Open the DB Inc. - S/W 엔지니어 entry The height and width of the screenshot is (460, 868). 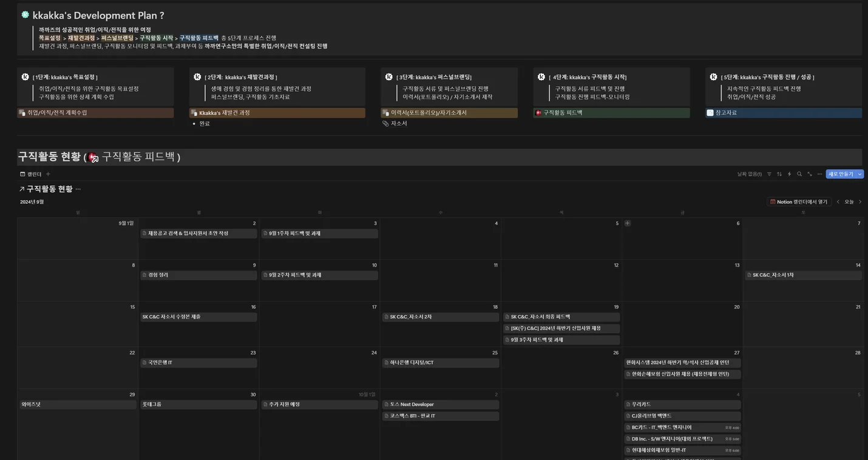tap(682, 439)
